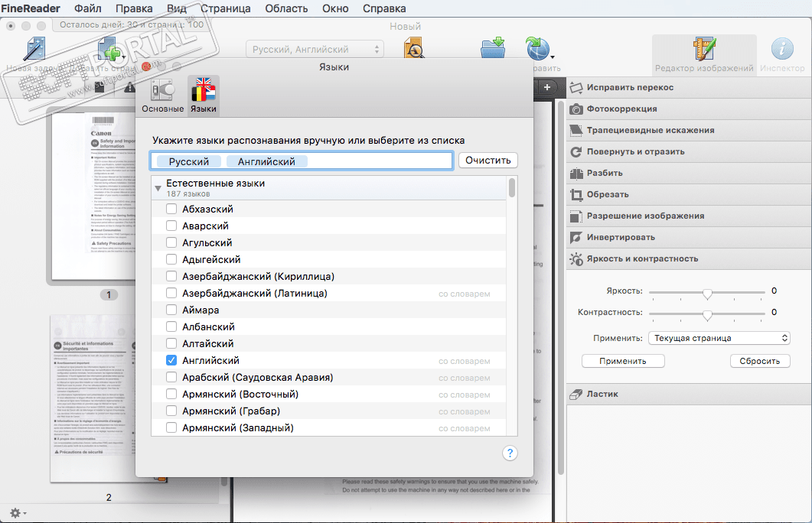
Task: Click the Очистить button
Action: pos(488,161)
